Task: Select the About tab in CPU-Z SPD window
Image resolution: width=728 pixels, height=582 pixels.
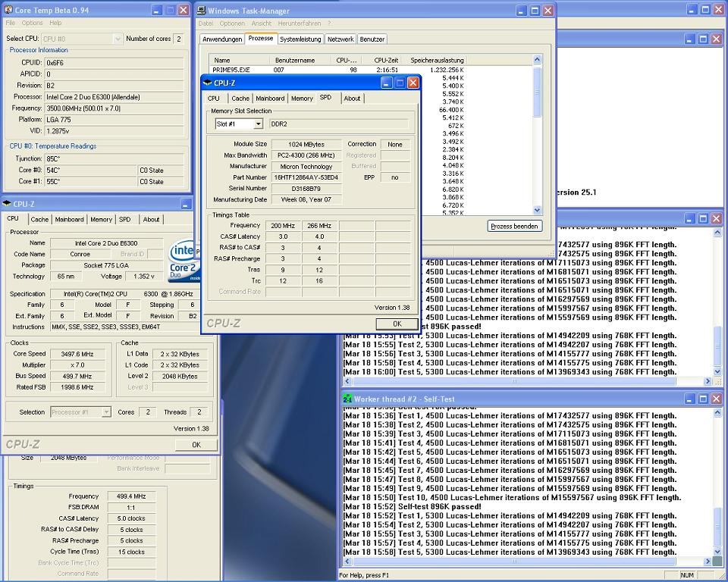Action: click(352, 99)
